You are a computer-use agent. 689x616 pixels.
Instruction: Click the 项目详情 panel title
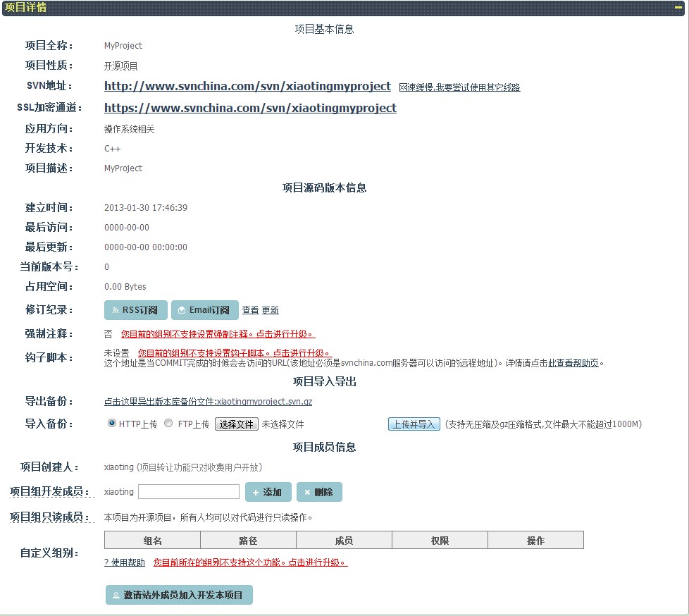coord(25,7)
